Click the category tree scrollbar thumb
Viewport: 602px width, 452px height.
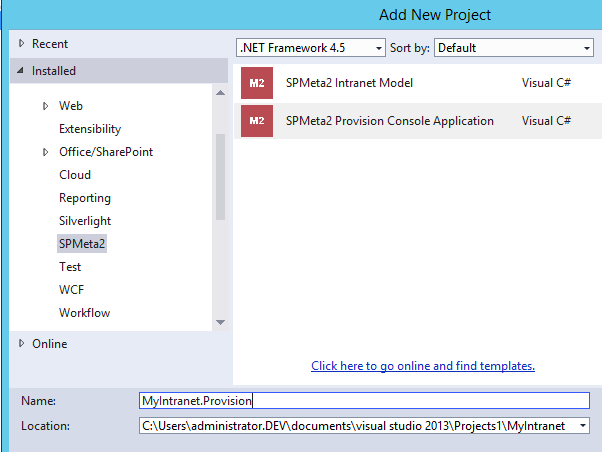click(220, 177)
